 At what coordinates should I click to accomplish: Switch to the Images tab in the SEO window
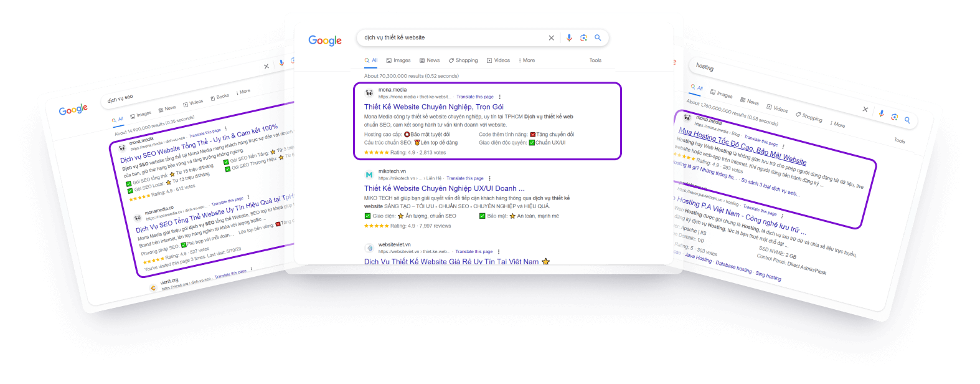[x=141, y=115]
